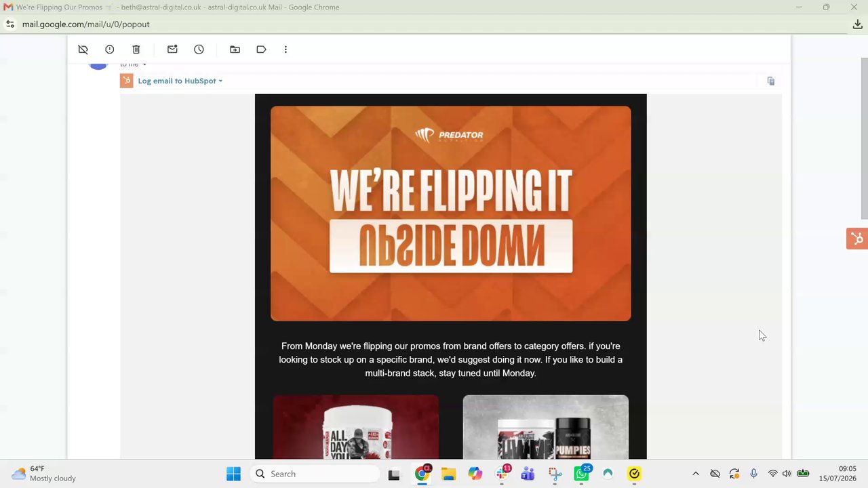Open the volume control in system tray
868x488 pixels.
tap(787, 474)
